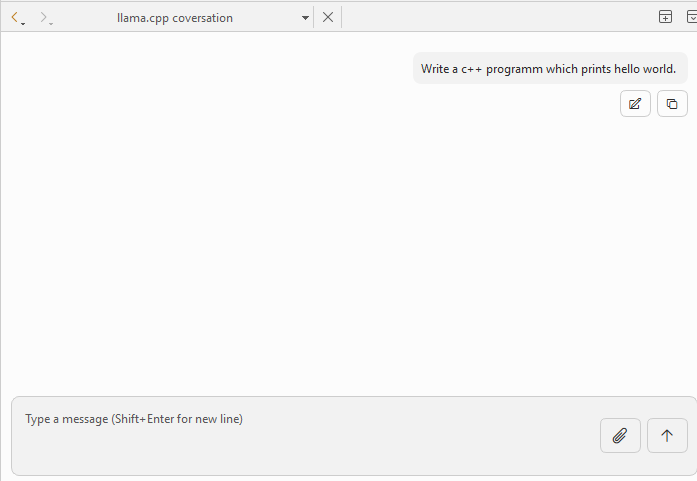Open the document list dropdown arrow
The height and width of the screenshot is (481, 697).
click(x=305, y=18)
